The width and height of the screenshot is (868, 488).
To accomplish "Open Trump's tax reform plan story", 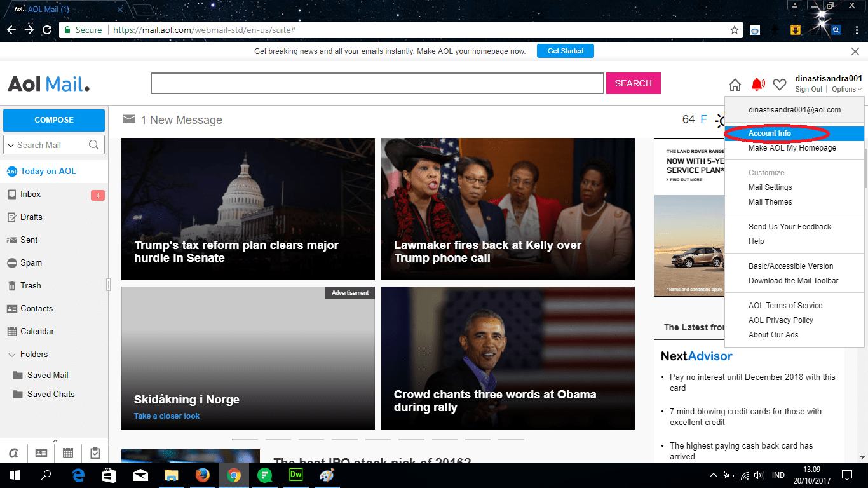I will [248, 209].
